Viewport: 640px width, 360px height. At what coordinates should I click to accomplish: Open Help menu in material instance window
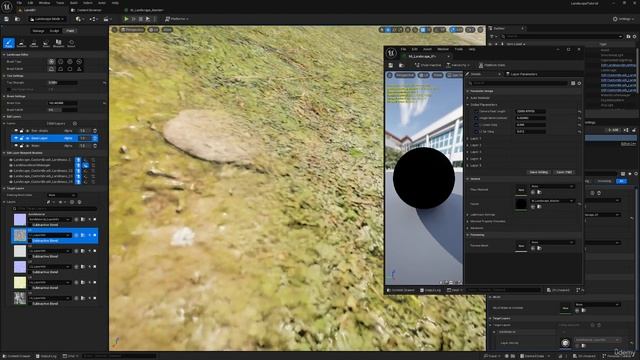(x=472, y=49)
